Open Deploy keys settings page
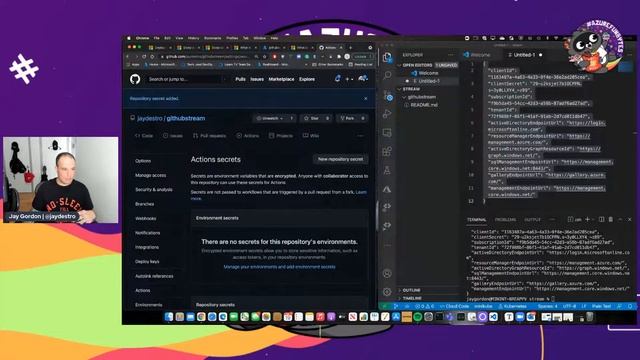 [147, 261]
